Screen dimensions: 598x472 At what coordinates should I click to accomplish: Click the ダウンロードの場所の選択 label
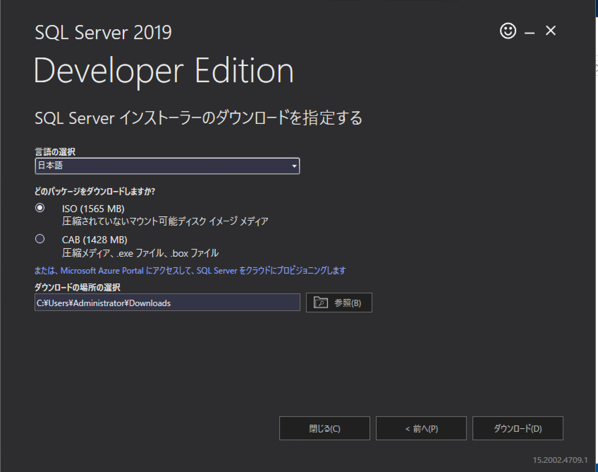click(77, 287)
